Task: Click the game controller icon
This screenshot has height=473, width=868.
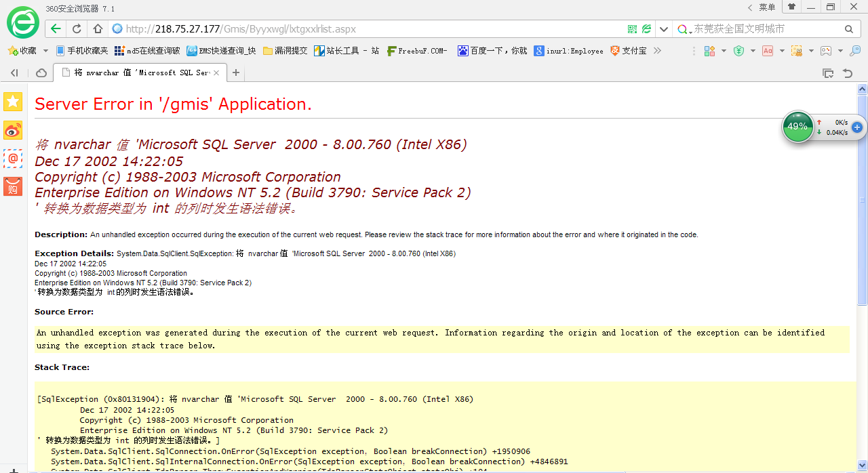Action: (826, 51)
